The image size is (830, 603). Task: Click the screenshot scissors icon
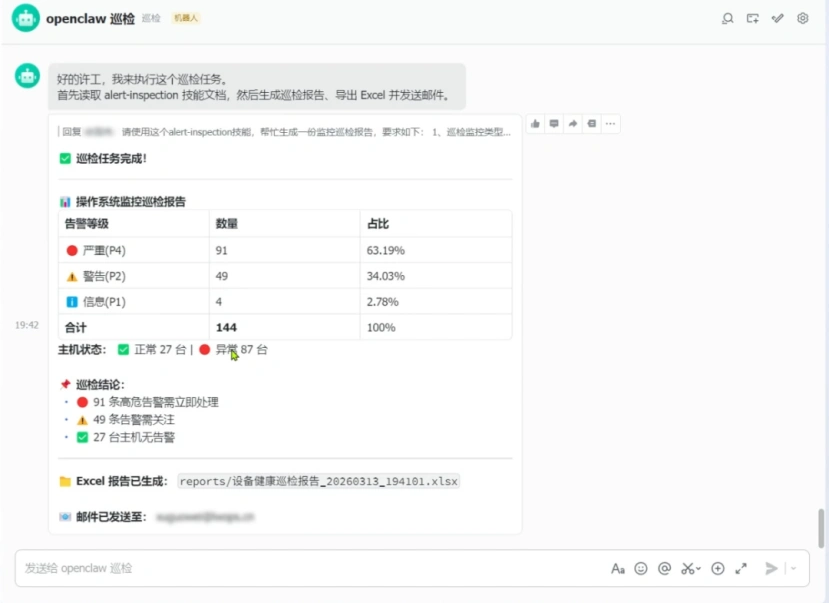click(x=685, y=568)
